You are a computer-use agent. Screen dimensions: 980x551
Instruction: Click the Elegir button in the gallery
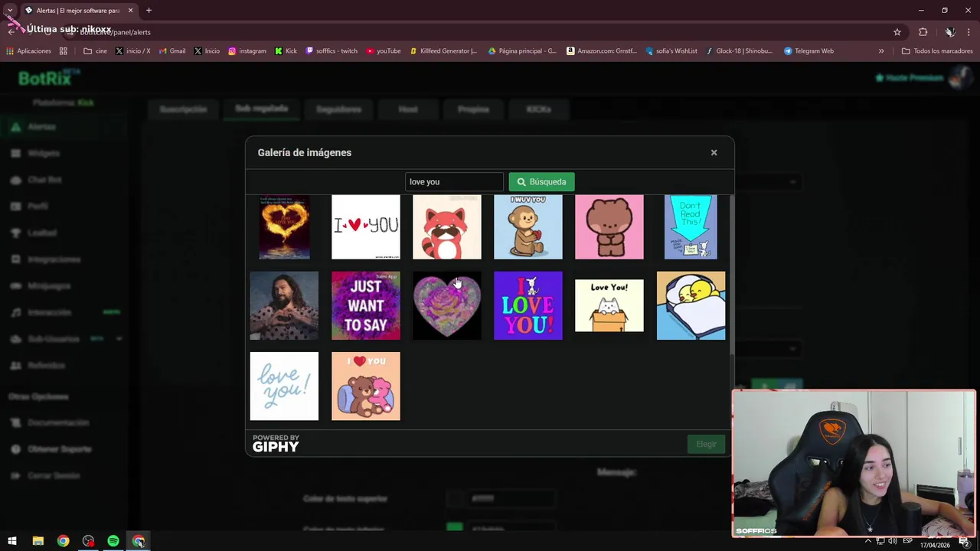[x=706, y=444]
